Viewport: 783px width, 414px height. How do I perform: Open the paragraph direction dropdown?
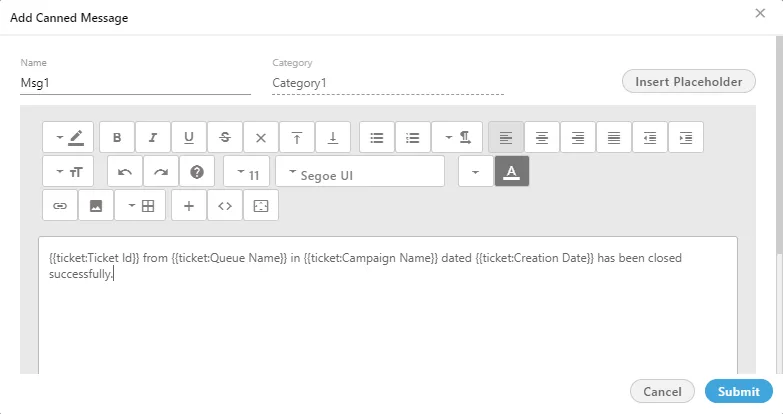click(x=456, y=137)
